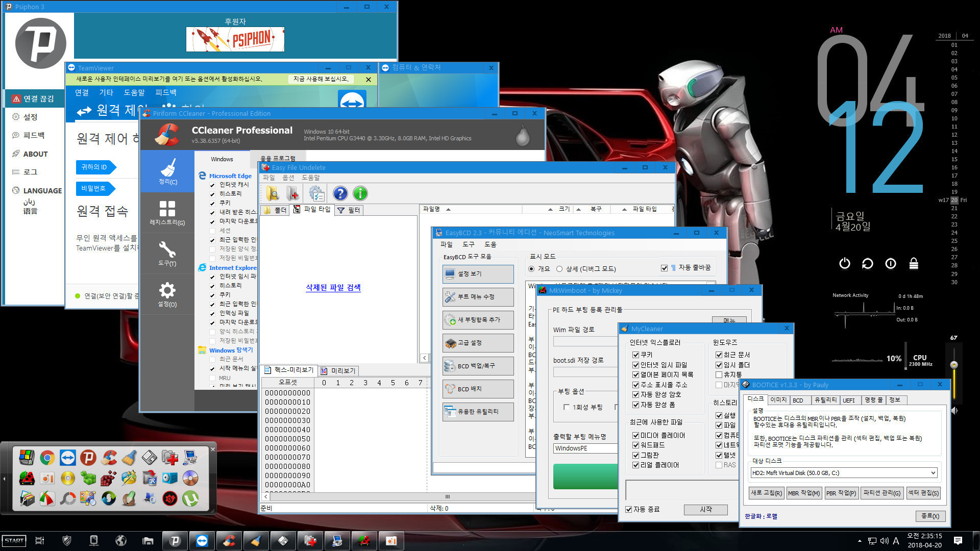Viewport: 980px width, 551px height.
Task: Show hidden system tray icons arrow
Action: coord(860,541)
